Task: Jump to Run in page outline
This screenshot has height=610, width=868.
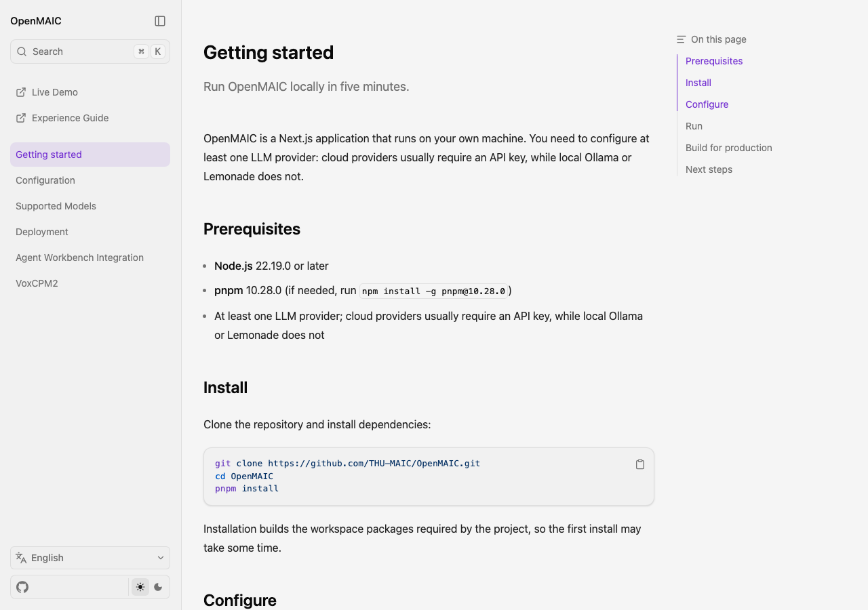Action: [x=694, y=126]
